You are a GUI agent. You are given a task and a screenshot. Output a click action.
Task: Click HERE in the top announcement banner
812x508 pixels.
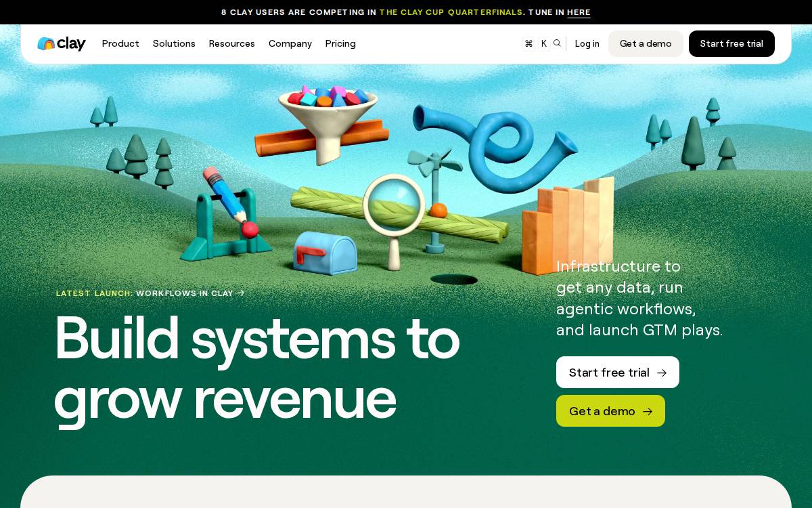[x=579, y=12]
